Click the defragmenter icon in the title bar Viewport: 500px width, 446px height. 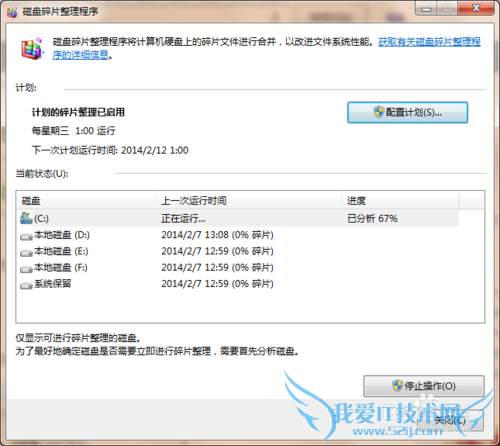(x=12, y=12)
